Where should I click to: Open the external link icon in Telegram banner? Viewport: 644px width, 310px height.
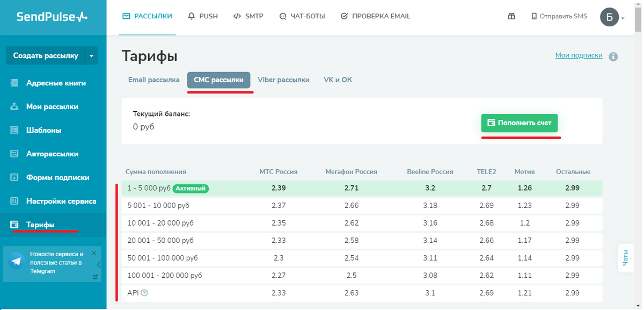[96, 277]
